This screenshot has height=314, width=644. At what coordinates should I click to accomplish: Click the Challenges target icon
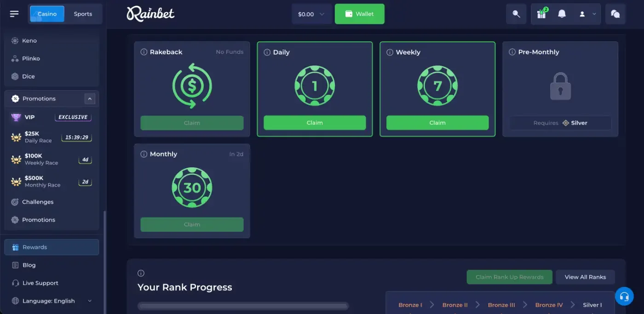click(15, 202)
